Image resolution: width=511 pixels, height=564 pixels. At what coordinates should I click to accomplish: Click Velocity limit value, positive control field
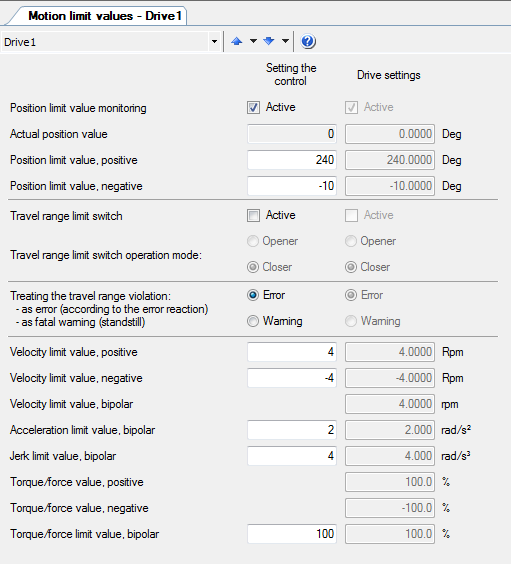click(x=292, y=352)
